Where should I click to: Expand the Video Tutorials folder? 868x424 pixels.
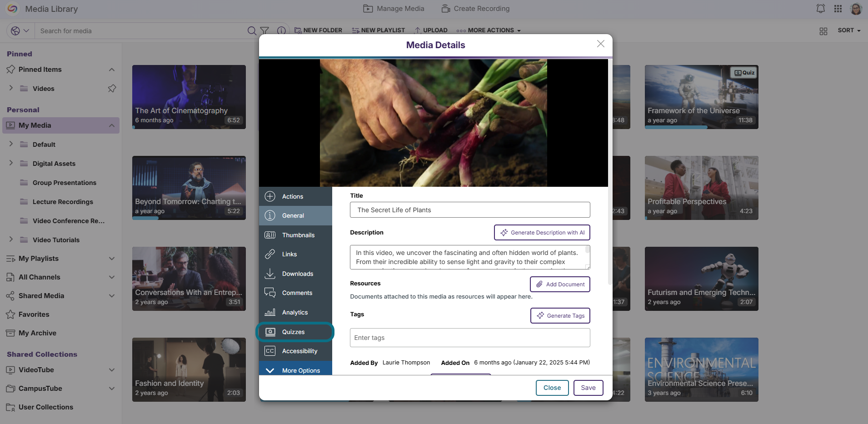11,239
